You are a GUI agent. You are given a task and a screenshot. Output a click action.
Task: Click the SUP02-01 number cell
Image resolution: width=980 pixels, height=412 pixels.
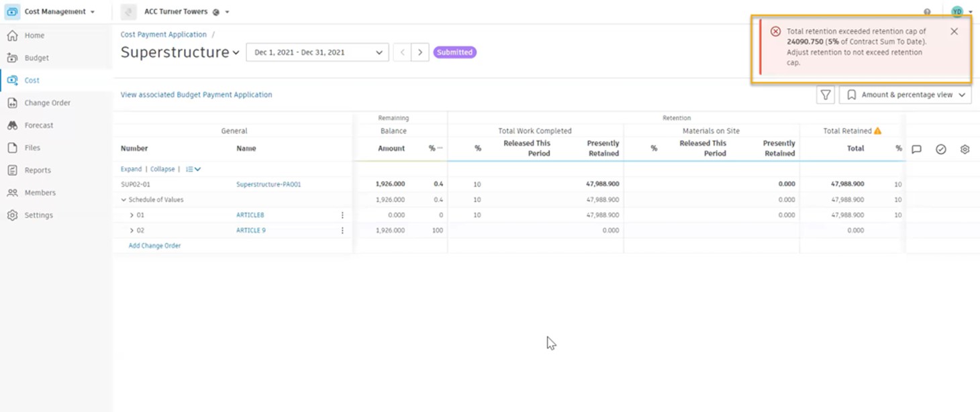(x=136, y=184)
